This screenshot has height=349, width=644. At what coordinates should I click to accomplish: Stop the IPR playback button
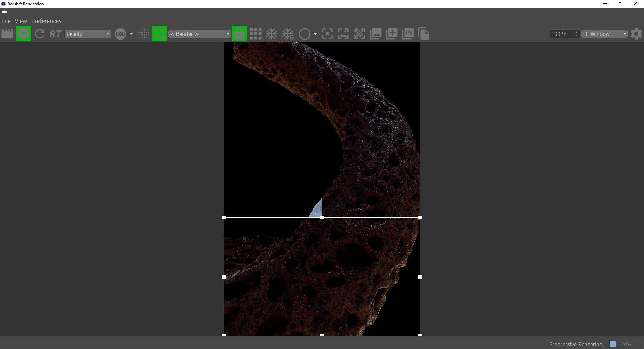coord(23,34)
